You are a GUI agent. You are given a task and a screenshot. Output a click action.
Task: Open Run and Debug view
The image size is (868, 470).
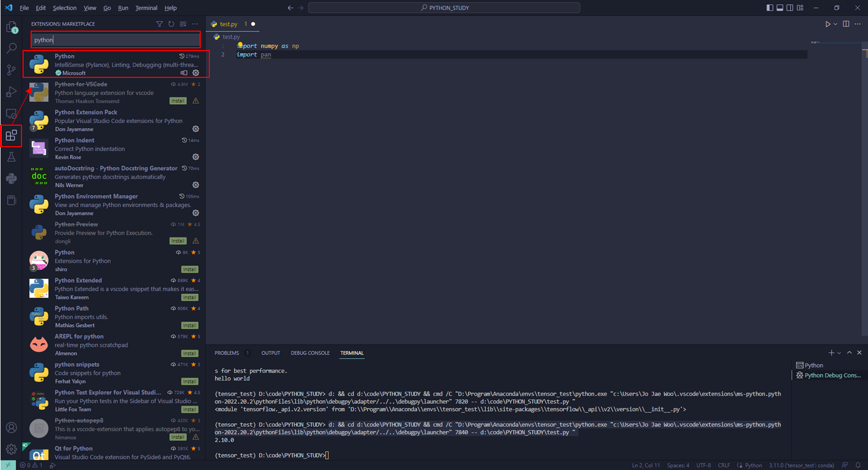coord(11,92)
